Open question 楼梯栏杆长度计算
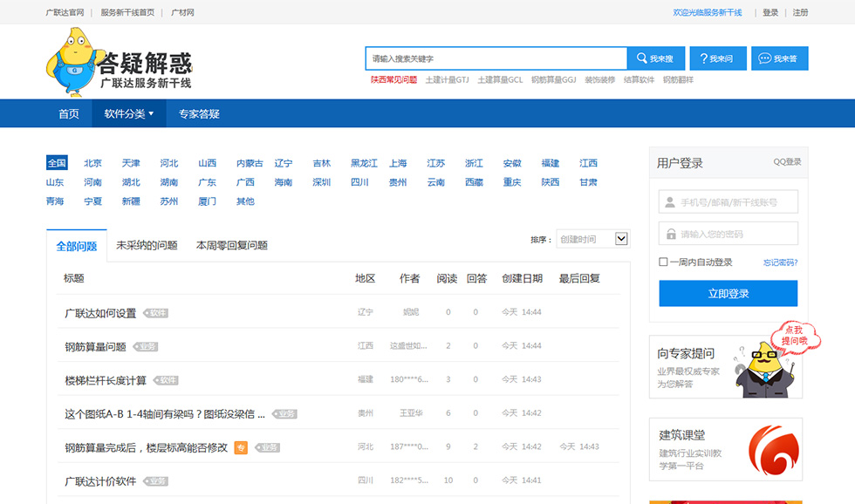The width and height of the screenshot is (855, 504). pyautogui.click(x=106, y=380)
